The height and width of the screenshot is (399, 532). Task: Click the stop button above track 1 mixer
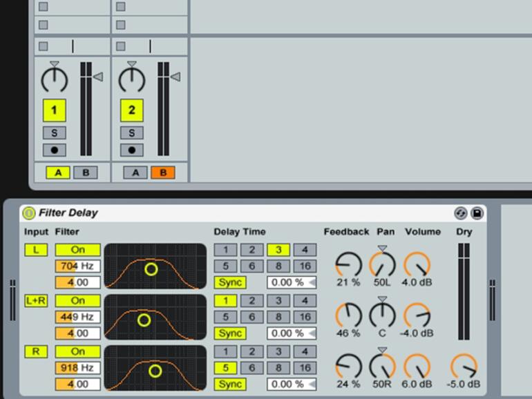click(44, 46)
